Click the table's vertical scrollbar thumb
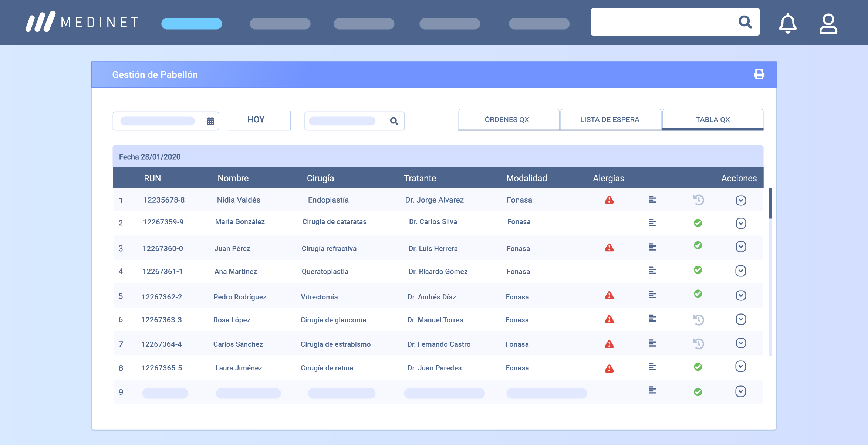 [x=770, y=203]
